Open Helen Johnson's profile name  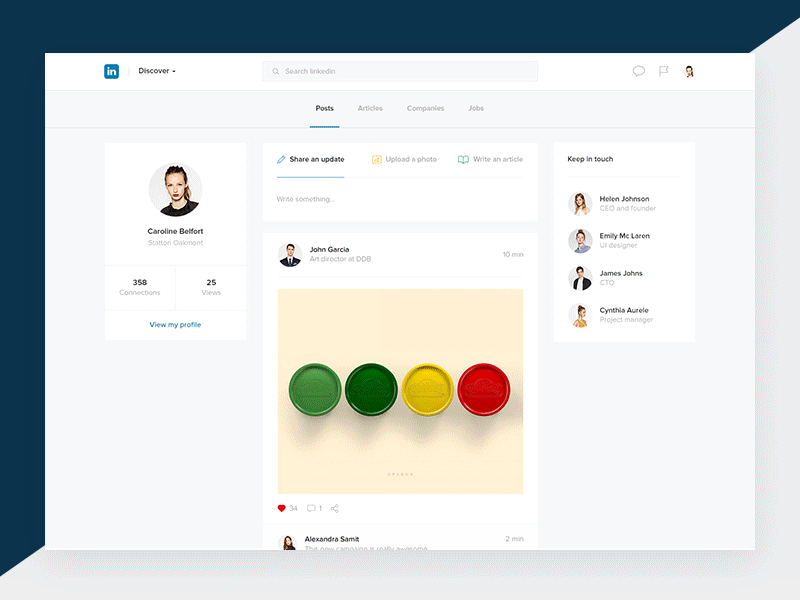[x=624, y=199]
